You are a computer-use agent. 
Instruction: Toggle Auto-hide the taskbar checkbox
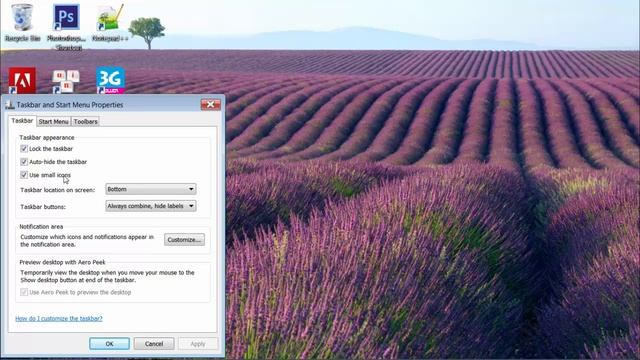coord(24,162)
